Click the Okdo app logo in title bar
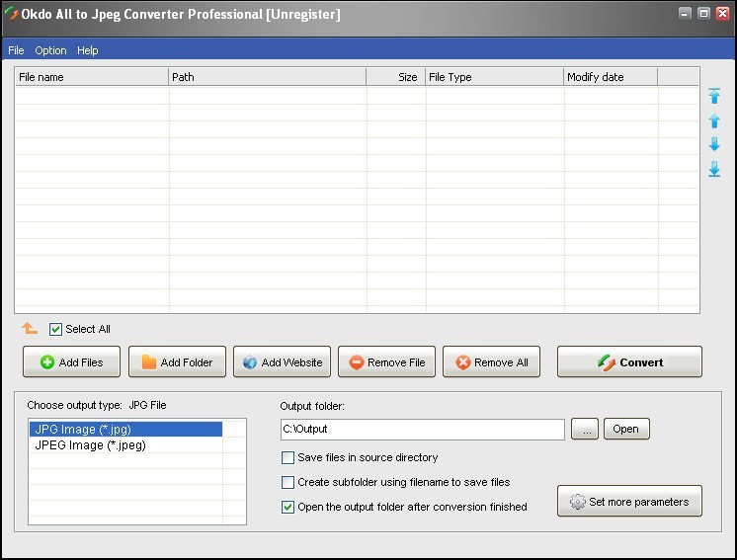This screenshot has height=560, width=737. [11, 13]
